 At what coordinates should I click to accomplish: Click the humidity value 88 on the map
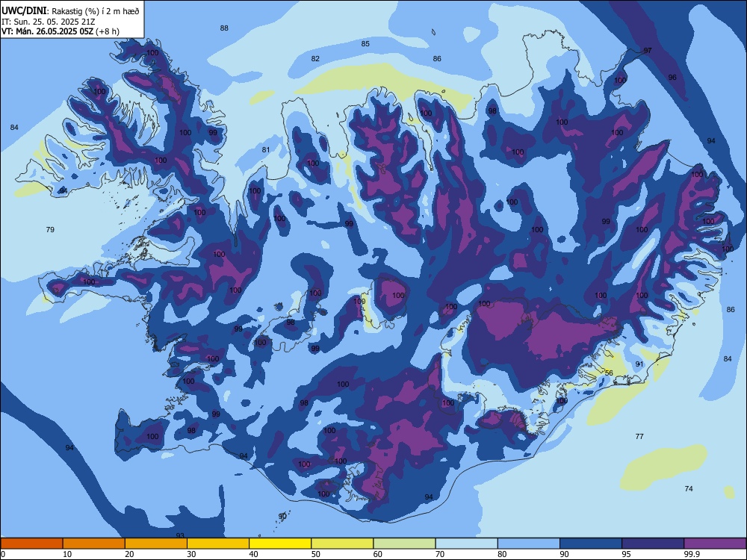tap(224, 28)
